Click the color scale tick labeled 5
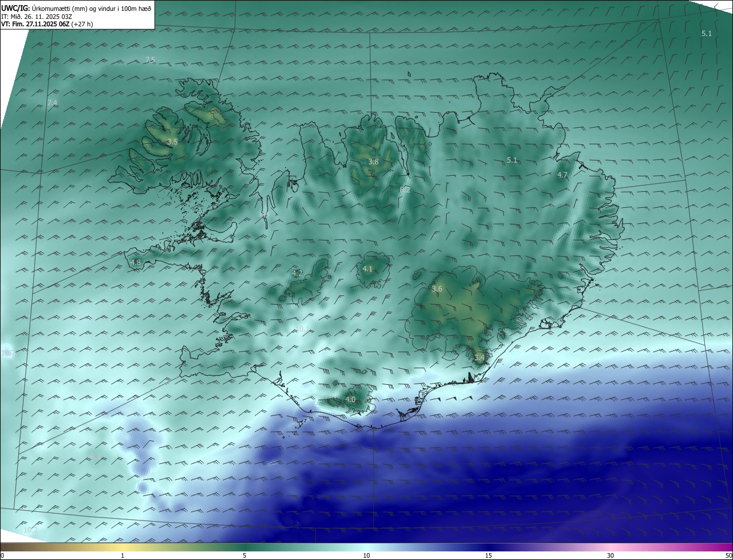The image size is (733, 560). [x=245, y=555]
